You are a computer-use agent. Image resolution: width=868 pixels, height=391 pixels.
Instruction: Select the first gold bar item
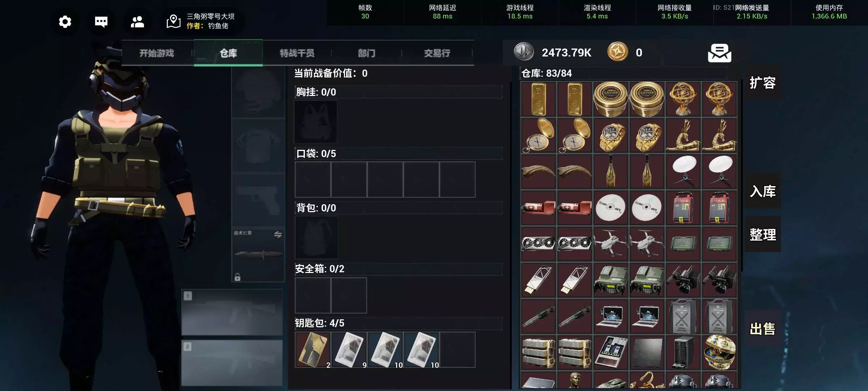tap(539, 99)
